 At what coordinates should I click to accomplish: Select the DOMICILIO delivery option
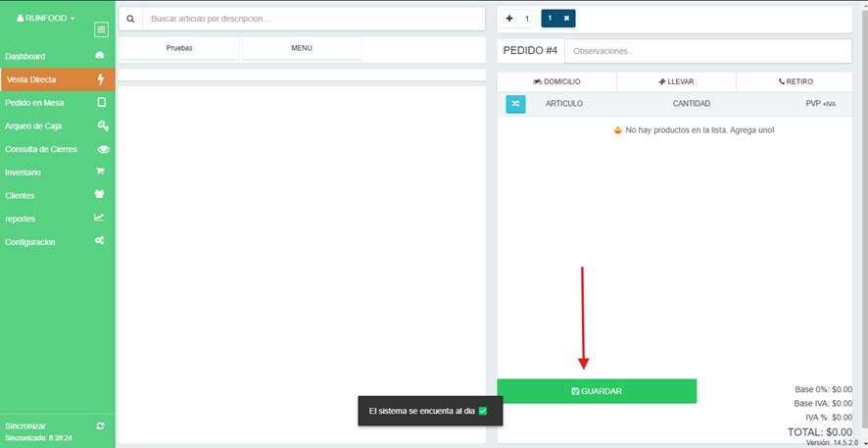click(556, 81)
